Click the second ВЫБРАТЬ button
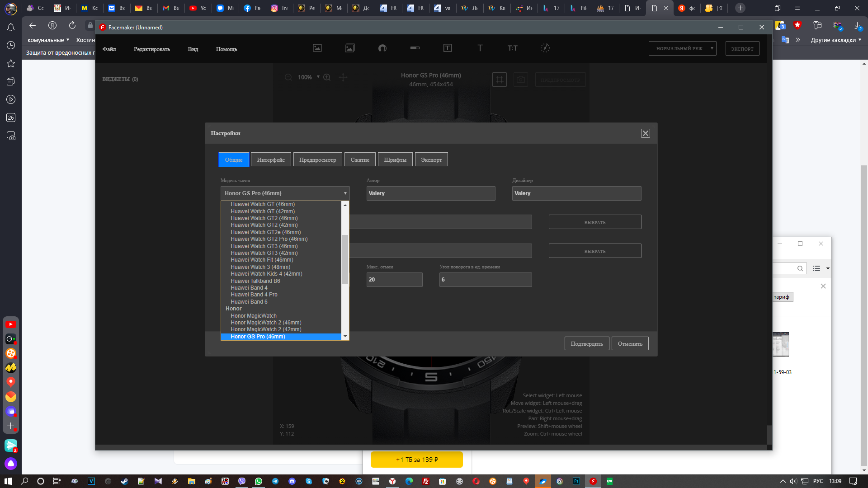The image size is (868, 488). (595, 251)
